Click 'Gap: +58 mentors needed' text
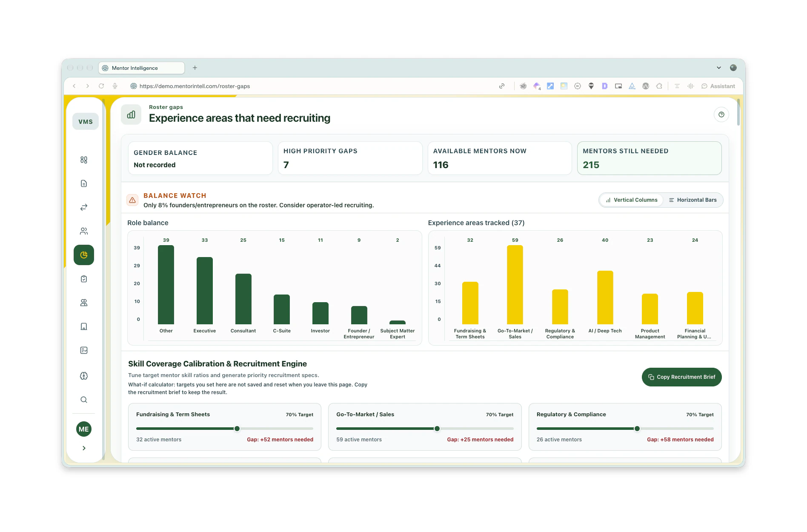 click(x=680, y=440)
